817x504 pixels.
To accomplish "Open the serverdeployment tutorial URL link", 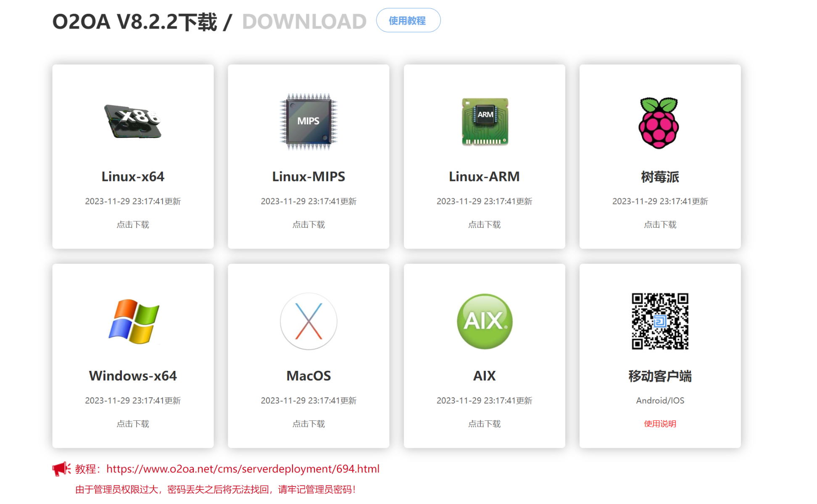I will click(x=243, y=469).
